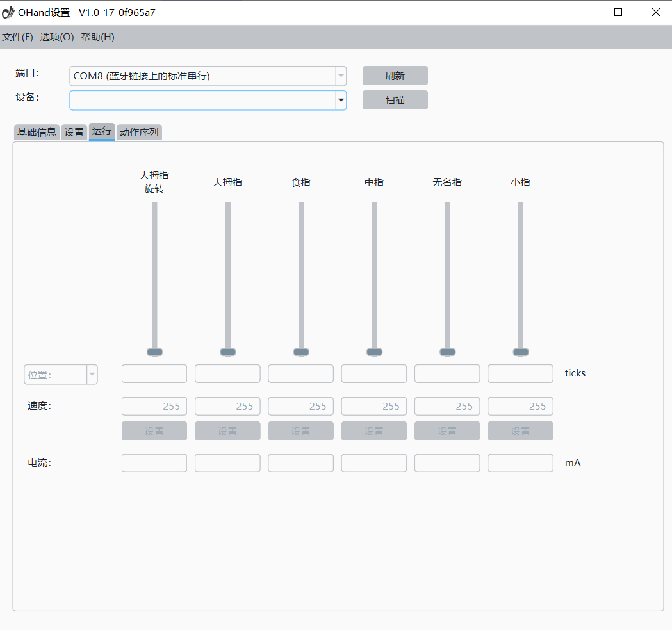Expand the 设备 dropdown arrow
This screenshot has width=672, height=630.
[341, 101]
